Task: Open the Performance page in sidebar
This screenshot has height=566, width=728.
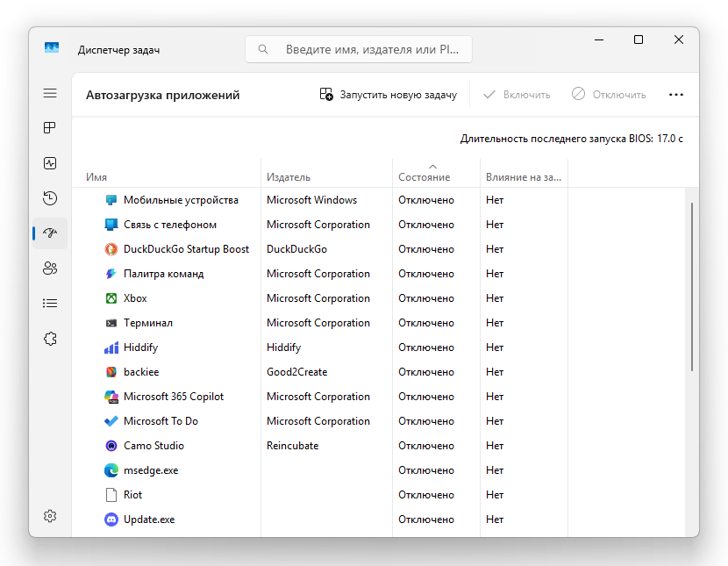Action: pyautogui.click(x=50, y=163)
